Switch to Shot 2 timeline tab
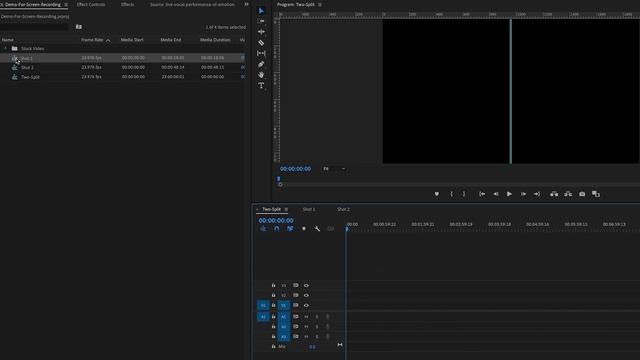The height and width of the screenshot is (360, 640). pyautogui.click(x=343, y=209)
